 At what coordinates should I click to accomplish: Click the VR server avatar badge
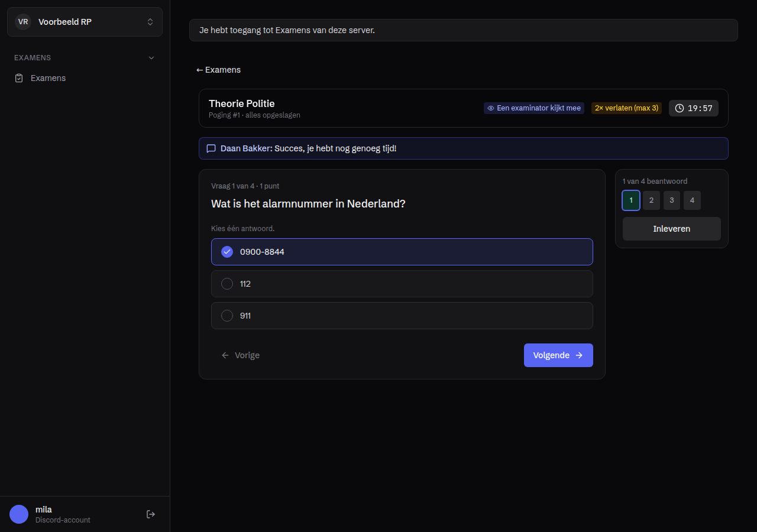pos(23,22)
